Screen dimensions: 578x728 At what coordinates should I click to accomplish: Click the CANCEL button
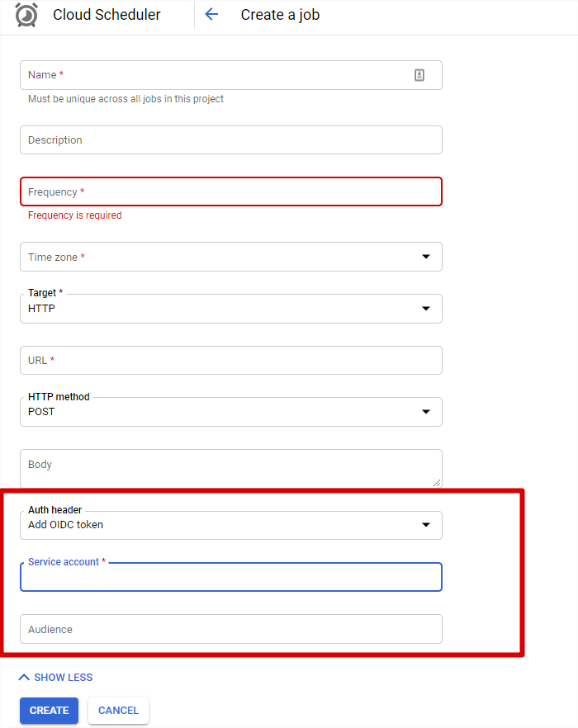[118, 711]
